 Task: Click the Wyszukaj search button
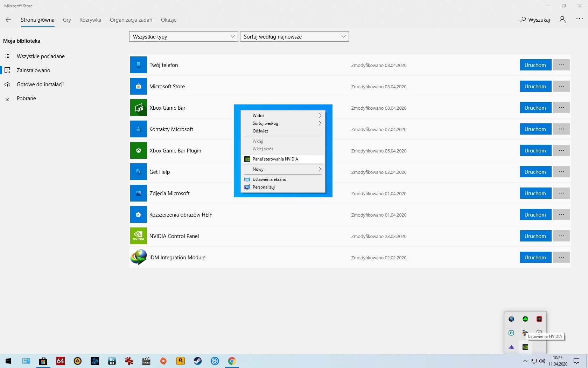535,20
